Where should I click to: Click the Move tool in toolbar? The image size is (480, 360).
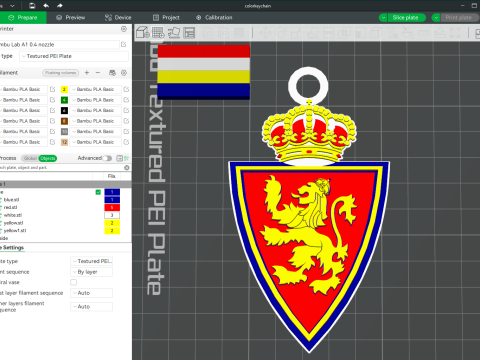[265, 33]
